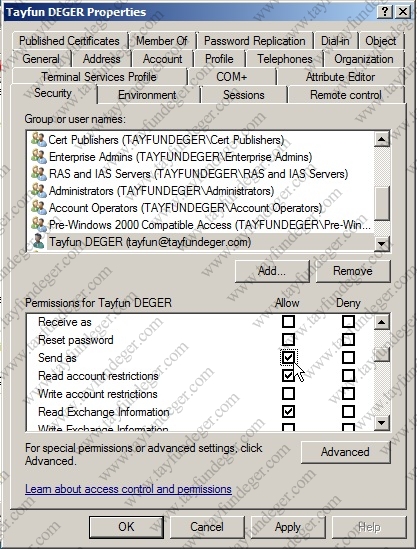417x549 pixels.
Task: Select the Administrators group icon
Action: [x=39, y=190]
